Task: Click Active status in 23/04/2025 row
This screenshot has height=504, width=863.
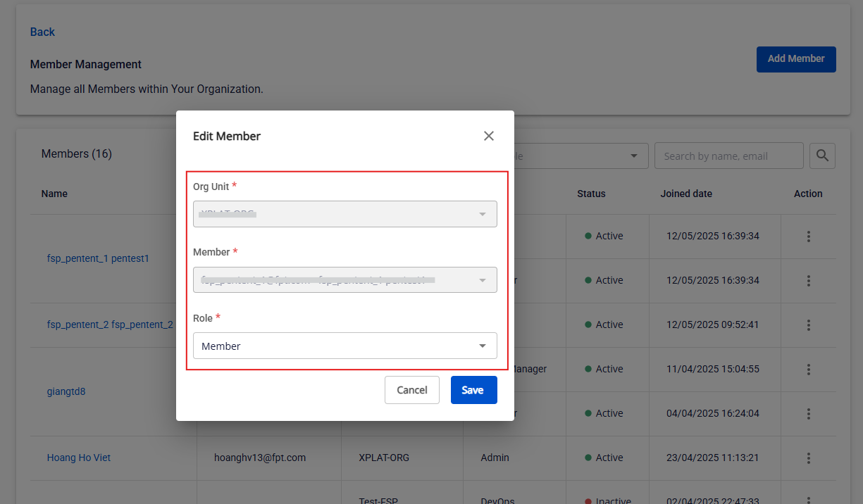Action: point(604,458)
